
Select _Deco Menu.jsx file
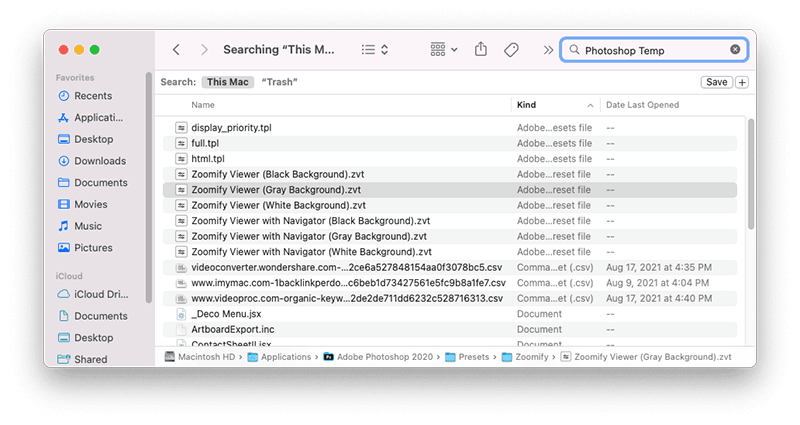point(450,314)
